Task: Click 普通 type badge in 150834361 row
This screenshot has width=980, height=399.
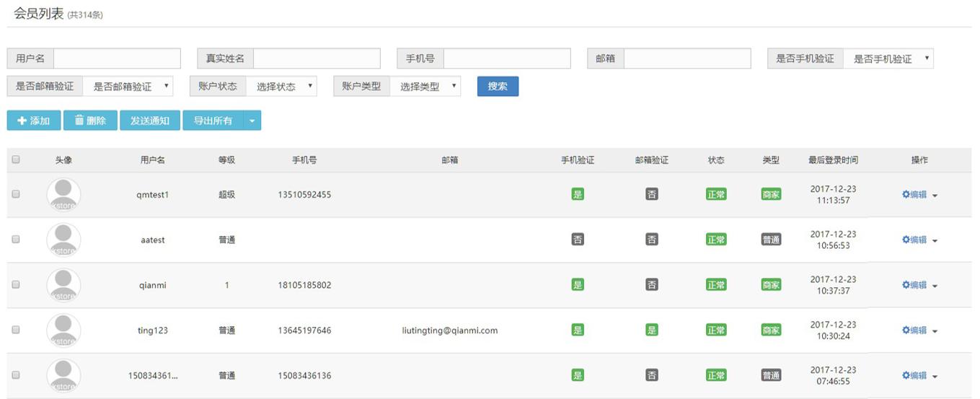Action: (x=771, y=375)
